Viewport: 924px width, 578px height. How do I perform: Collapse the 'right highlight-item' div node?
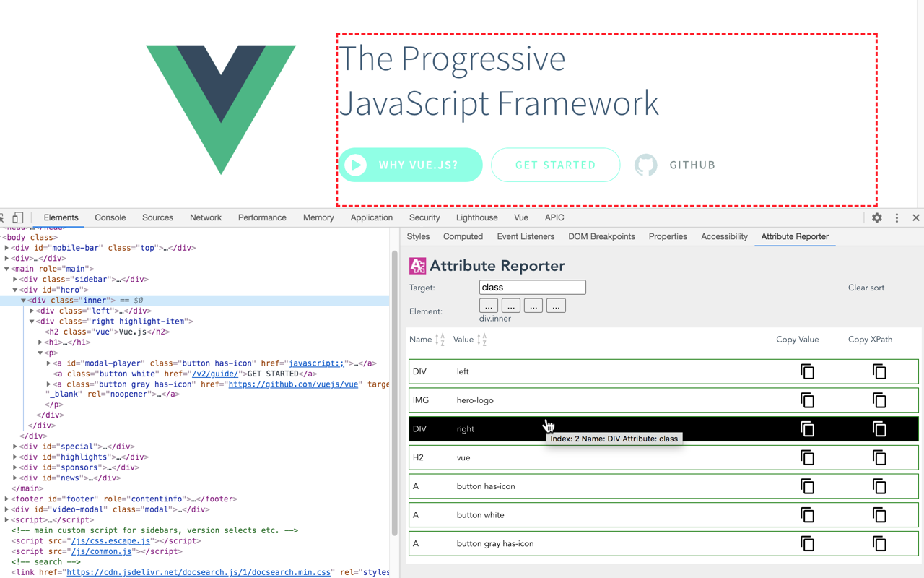pos(32,322)
